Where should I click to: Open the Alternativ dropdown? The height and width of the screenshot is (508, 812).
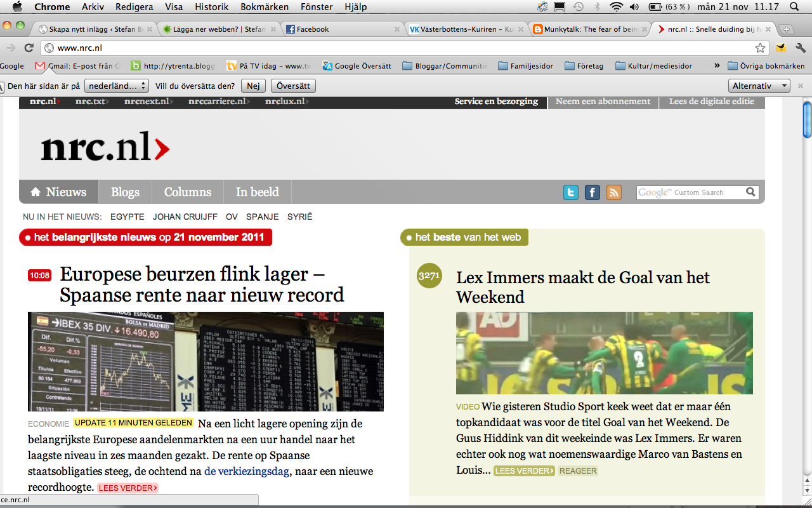[759, 86]
